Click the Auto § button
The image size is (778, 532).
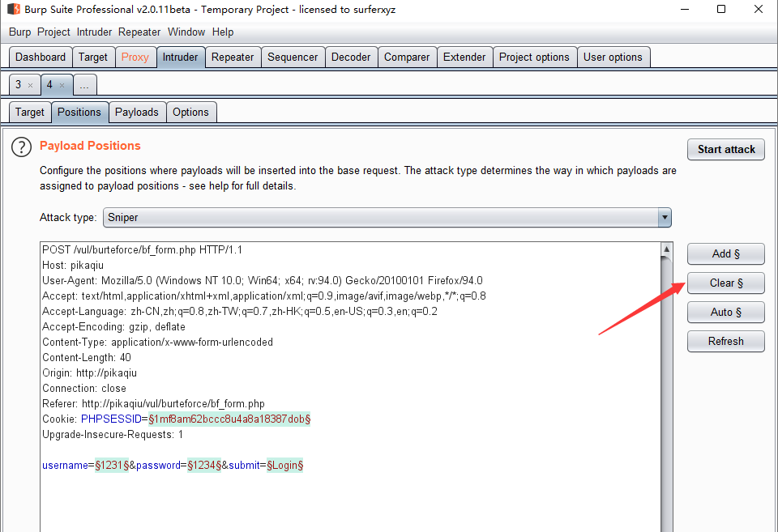(726, 313)
